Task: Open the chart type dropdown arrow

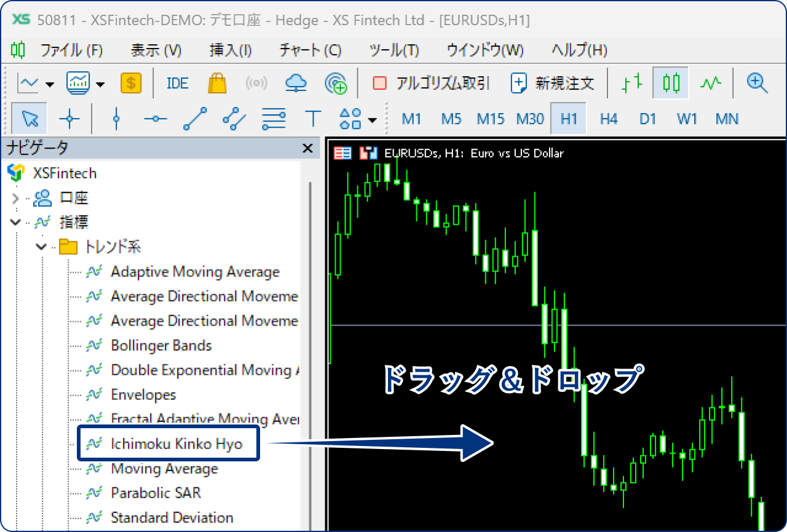Action: pos(50,84)
